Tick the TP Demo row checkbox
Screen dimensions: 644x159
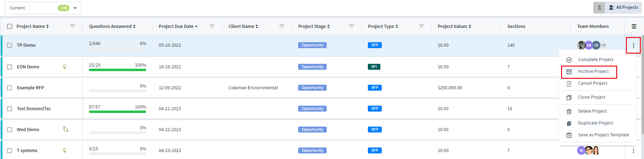coord(10,45)
